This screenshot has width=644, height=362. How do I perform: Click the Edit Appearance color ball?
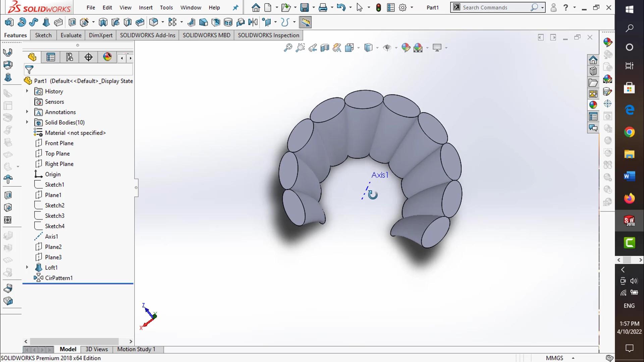point(406,48)
